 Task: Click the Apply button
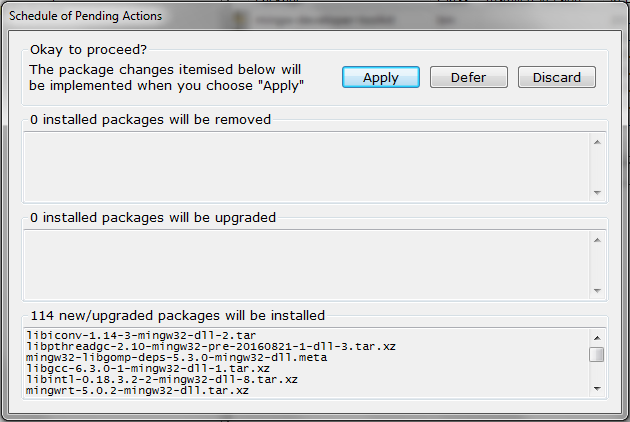click(380, 77)
